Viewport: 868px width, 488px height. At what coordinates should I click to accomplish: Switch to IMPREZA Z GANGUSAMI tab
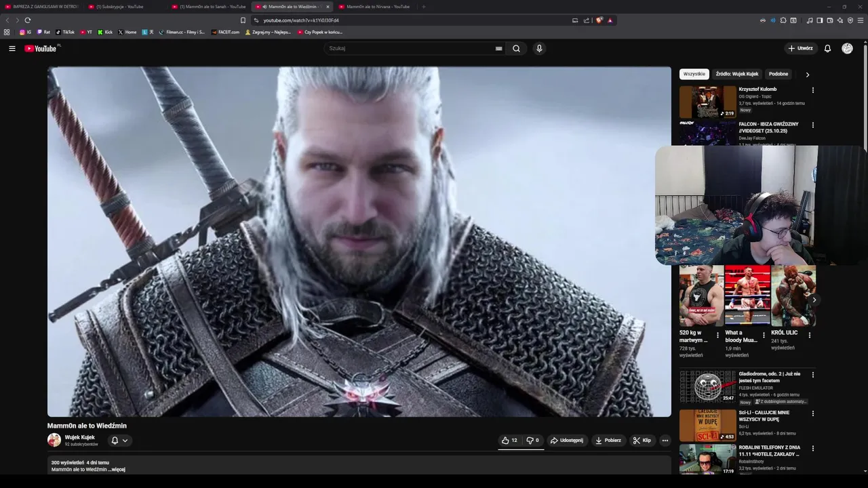click(x=41, y=7)
